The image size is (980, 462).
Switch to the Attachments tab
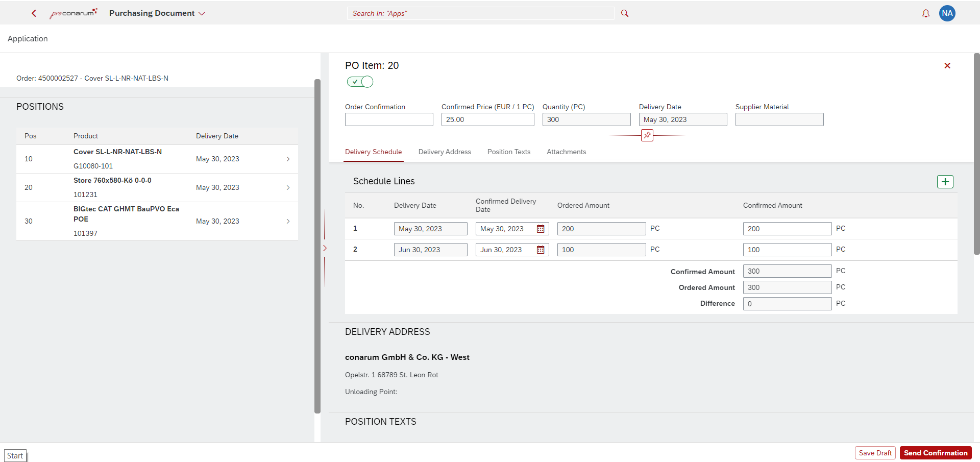click(x=566, y=152)
